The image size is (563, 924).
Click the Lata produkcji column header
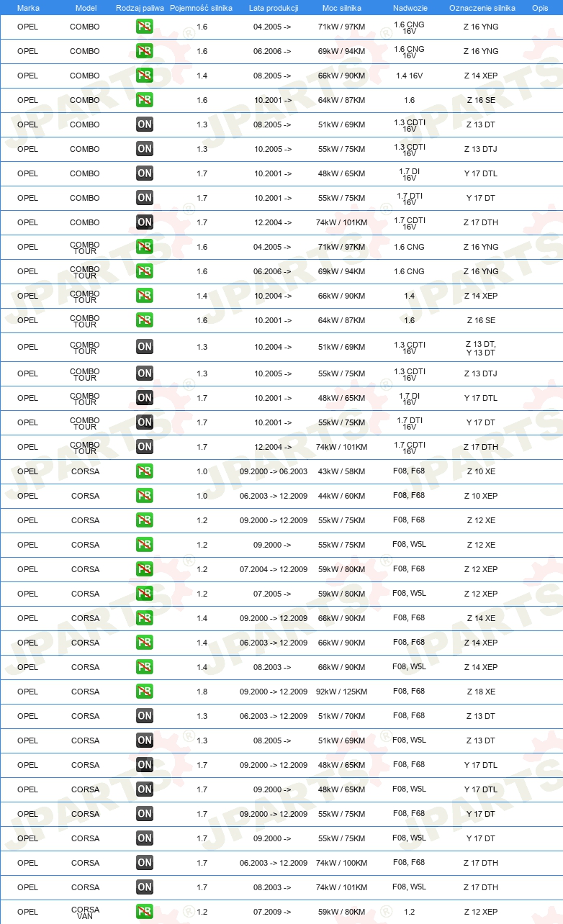coord(274,8)
